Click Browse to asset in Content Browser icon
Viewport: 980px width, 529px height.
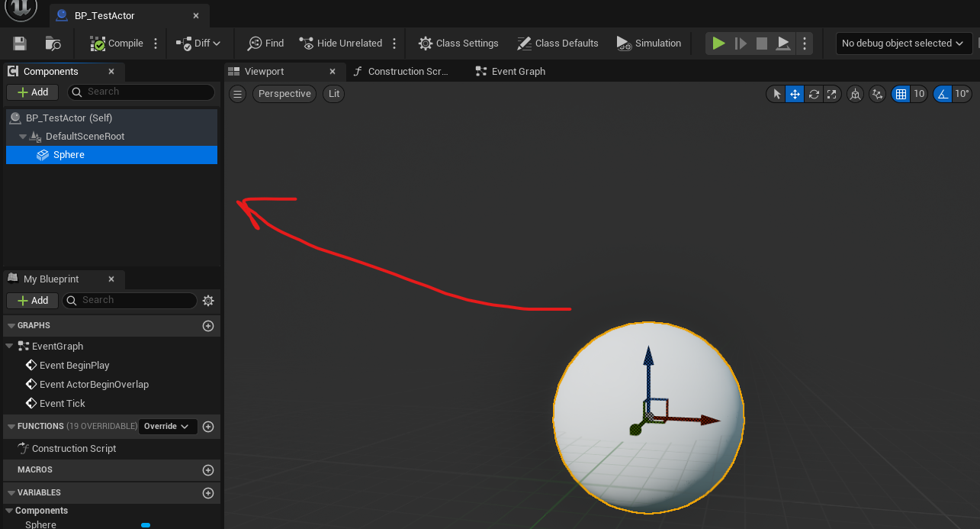(x=53, y=44)
